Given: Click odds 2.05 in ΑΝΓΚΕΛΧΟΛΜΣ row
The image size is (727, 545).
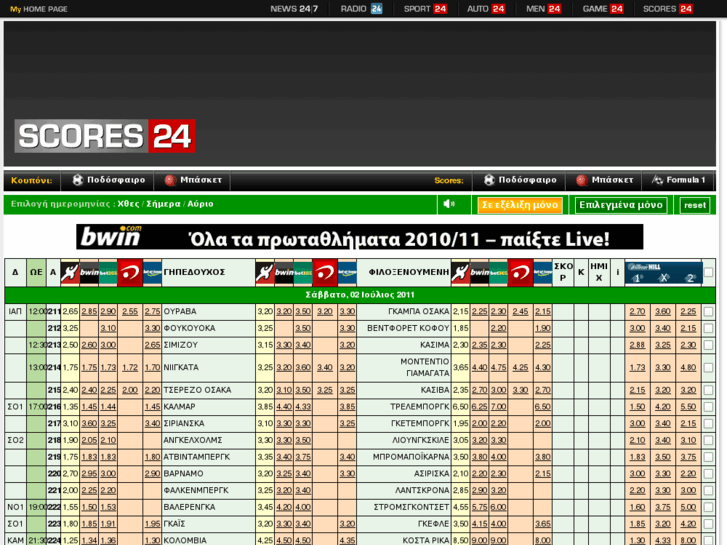Looking at the screenshot, I should 89,440.
